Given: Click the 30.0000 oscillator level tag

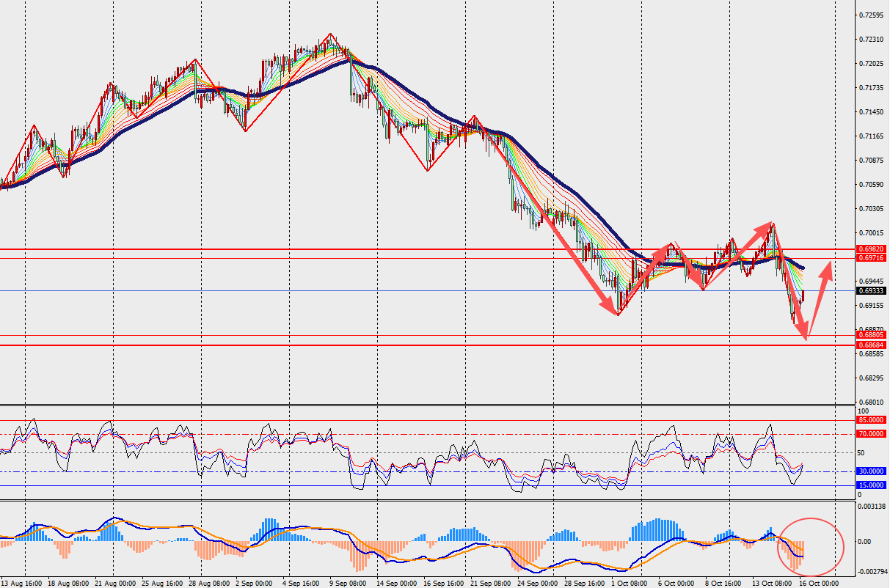Looking at the screenshot, I should 872,471.
